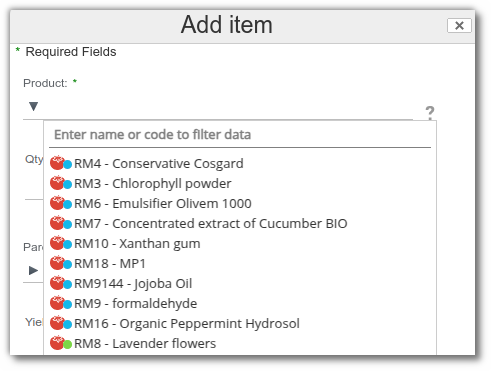Click the green dot icon next to RM8
The height and width of the screenshot is (371, 491).
(x=68, y=344)
